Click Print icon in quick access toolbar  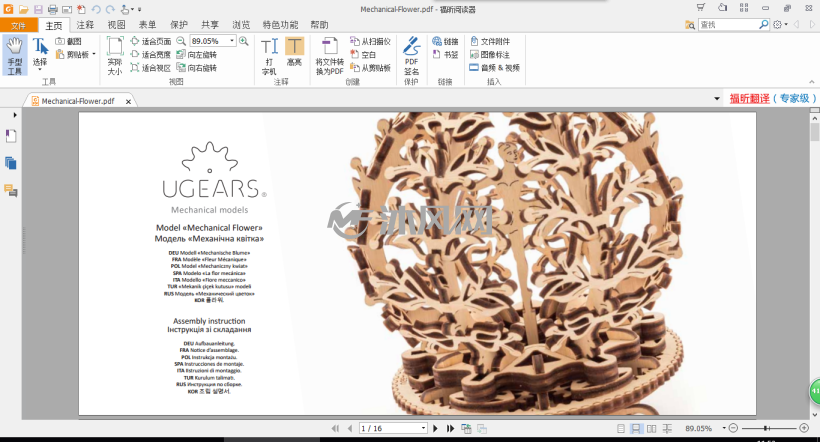pyautogui.click(x=52, y=9)
